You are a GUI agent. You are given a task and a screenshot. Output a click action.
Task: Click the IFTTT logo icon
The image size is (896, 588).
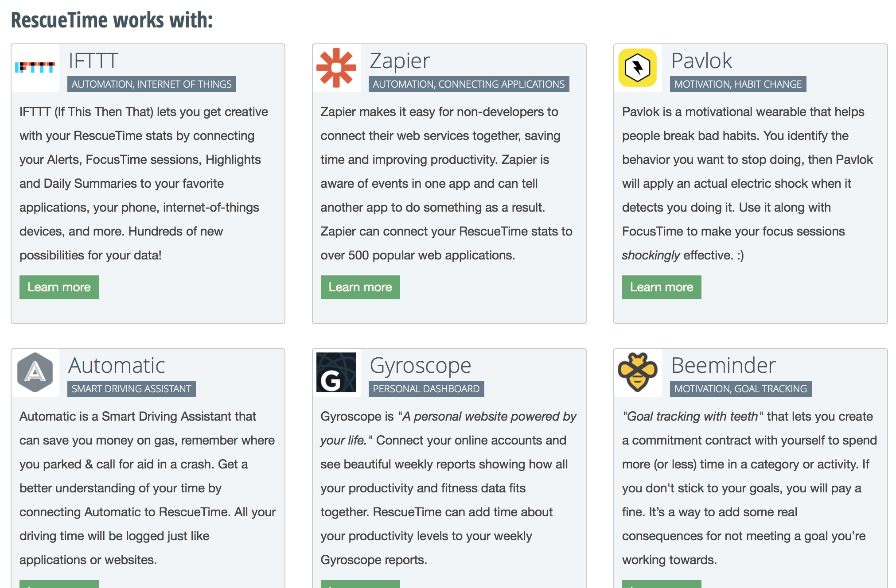coord(35,68)
